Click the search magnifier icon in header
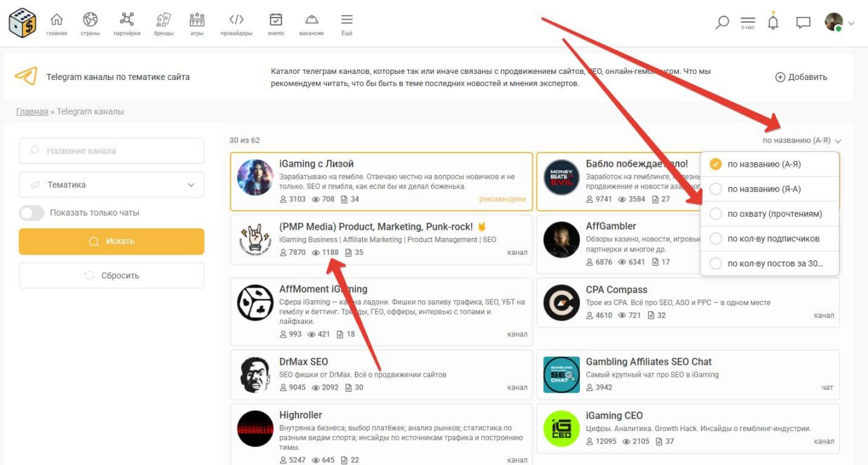This screenshot has width=868, height=465. 722,22
